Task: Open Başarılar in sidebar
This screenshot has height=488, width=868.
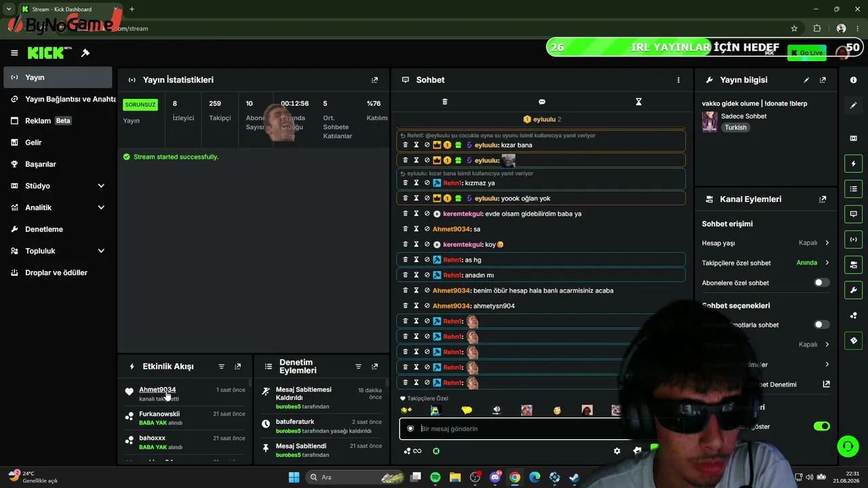Action: pyautogui.click(x=58, y=164)
